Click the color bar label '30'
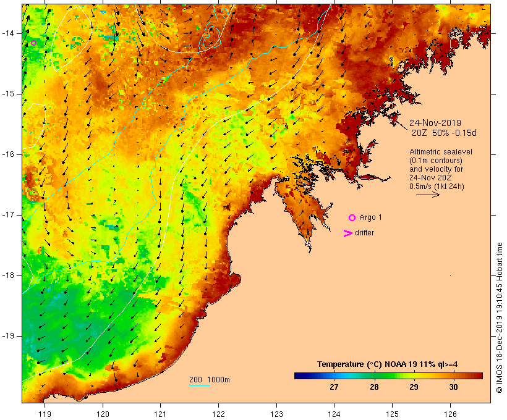Screen dimensions: 507x420 [x=453, y=387]
